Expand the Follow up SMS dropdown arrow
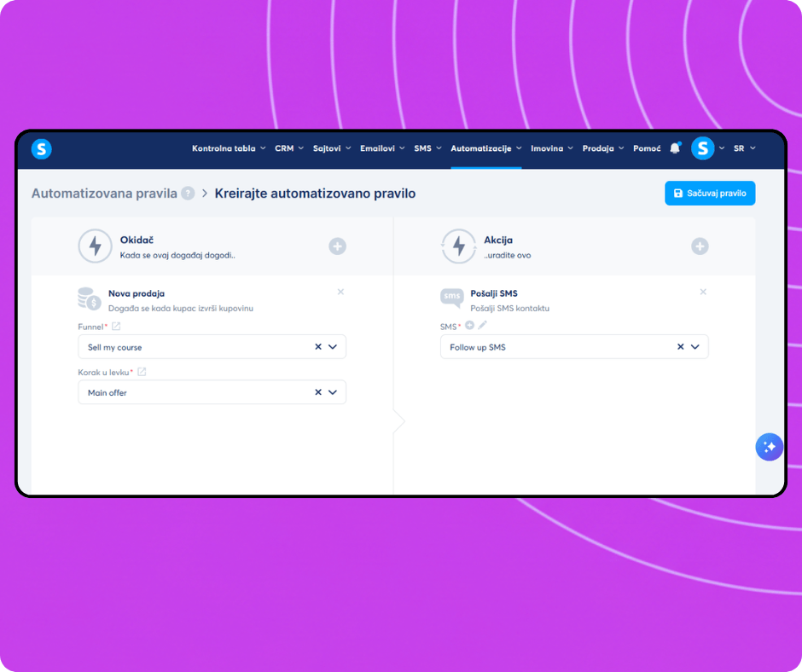This screenshot has height=672, width=802. coord(695,347)
